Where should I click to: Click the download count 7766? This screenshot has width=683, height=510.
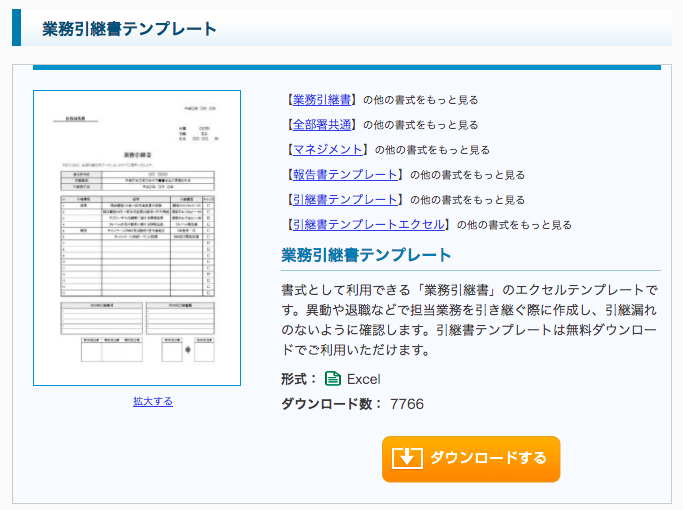click(x=407, y=404)
